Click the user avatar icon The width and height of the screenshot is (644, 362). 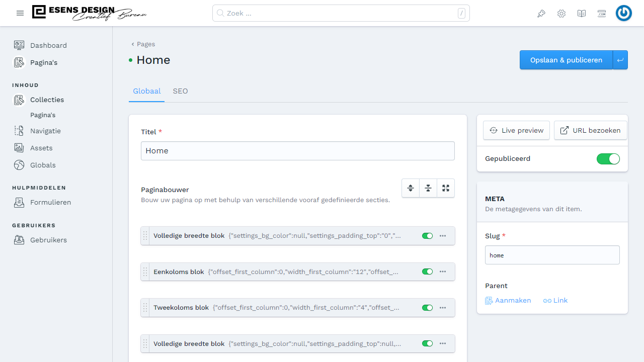click(624, 14)
